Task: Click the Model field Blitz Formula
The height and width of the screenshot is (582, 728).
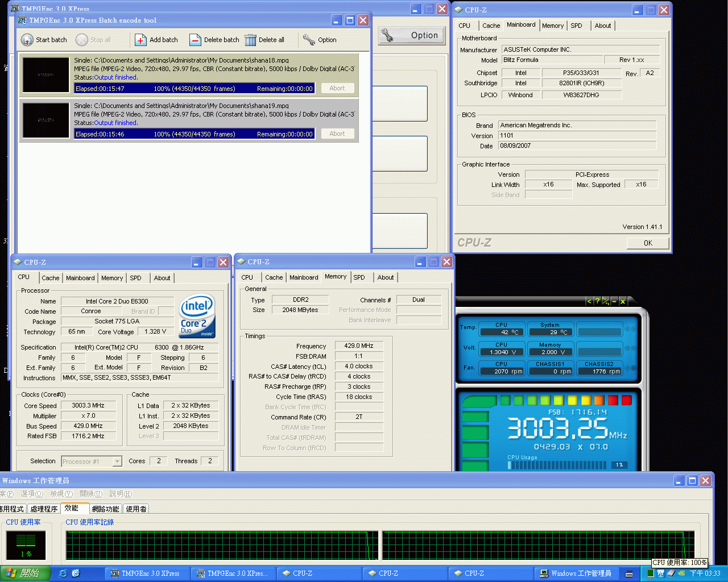Action: pos(552,60)
